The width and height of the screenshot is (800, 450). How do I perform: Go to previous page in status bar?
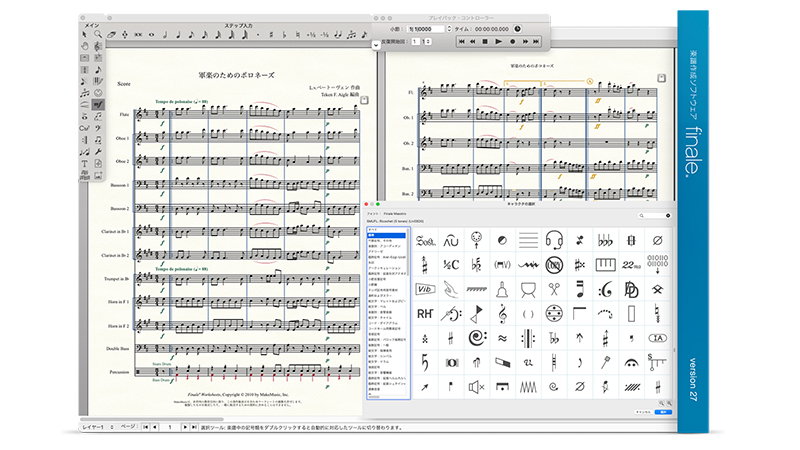[x=155, y=427]
